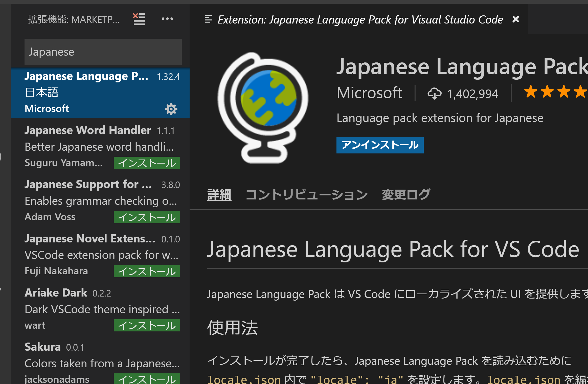Click the 使用法 heading
This screenshot has height=384, width=588.
pyautogui.click(x=232, y=328)
